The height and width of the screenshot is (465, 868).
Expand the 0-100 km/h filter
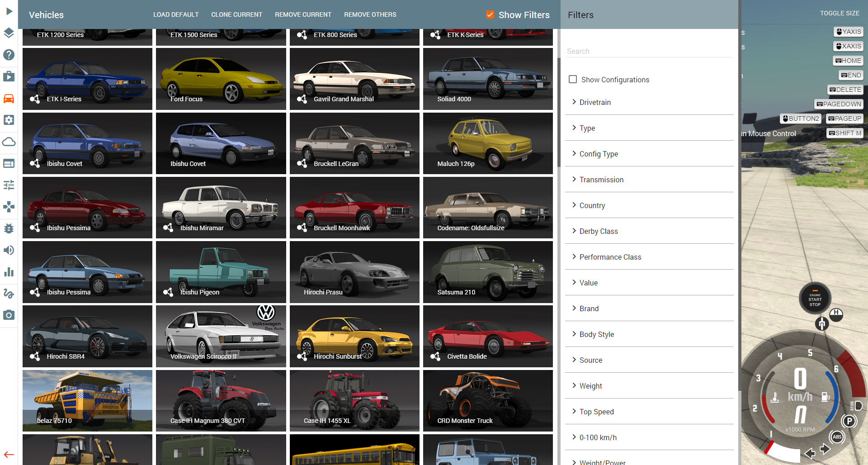pos(649,437)
